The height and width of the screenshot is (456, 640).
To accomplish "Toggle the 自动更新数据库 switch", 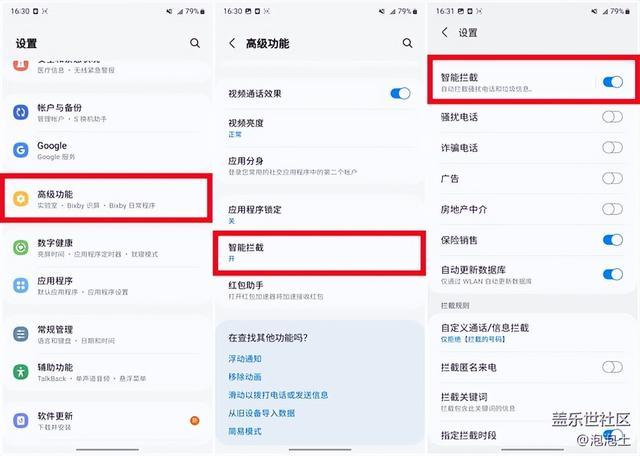I will 613,274.
